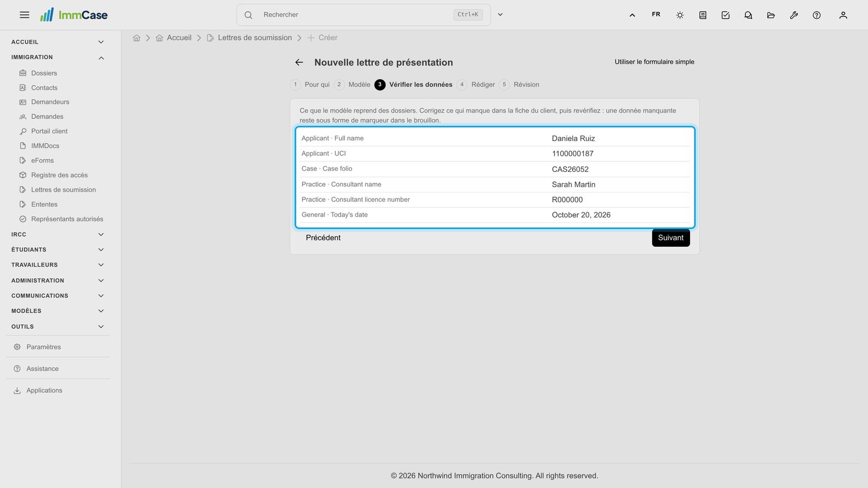This screenshot has height=488, width=868.
Task: Open the wrench tools icon
Action: 794,15
